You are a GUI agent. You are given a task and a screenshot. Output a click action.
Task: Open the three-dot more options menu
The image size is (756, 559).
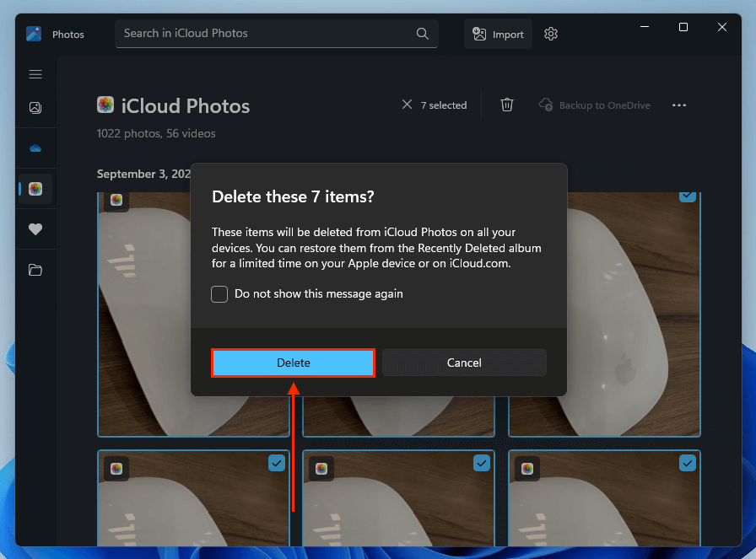pos(679,105)
